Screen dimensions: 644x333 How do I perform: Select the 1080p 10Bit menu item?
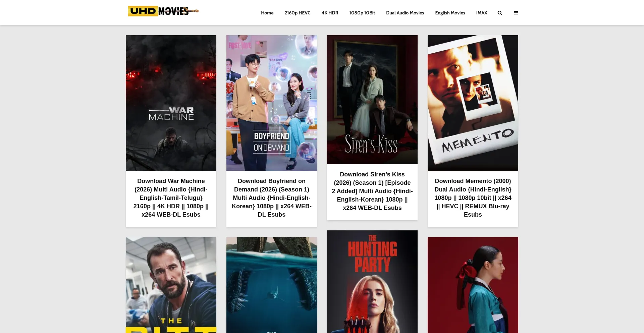point(362,13)
